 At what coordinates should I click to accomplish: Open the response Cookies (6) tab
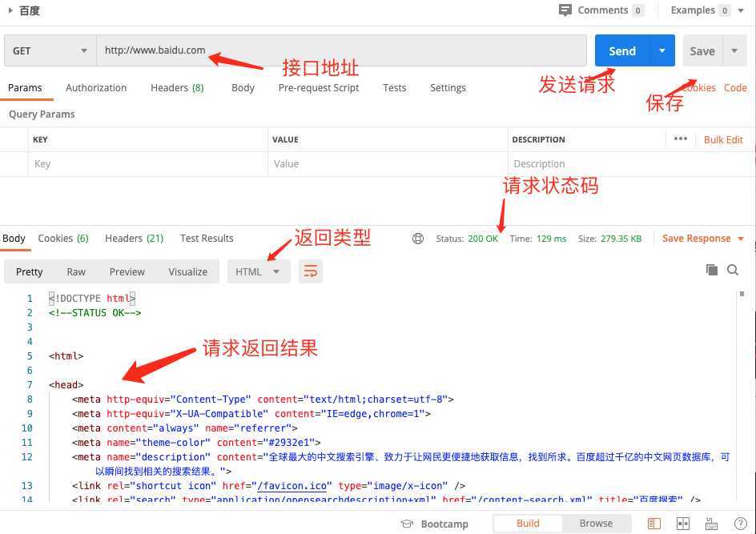tap(63, 238)
